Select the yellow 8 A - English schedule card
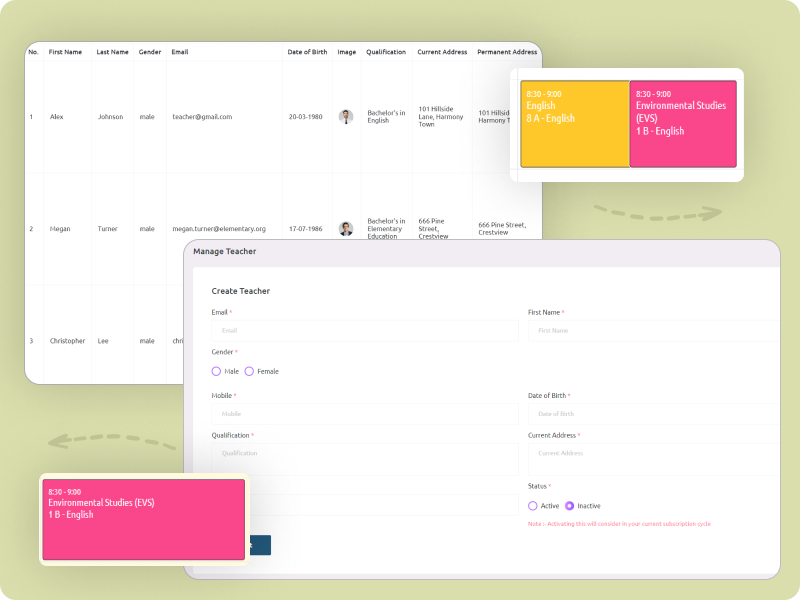 573,123
